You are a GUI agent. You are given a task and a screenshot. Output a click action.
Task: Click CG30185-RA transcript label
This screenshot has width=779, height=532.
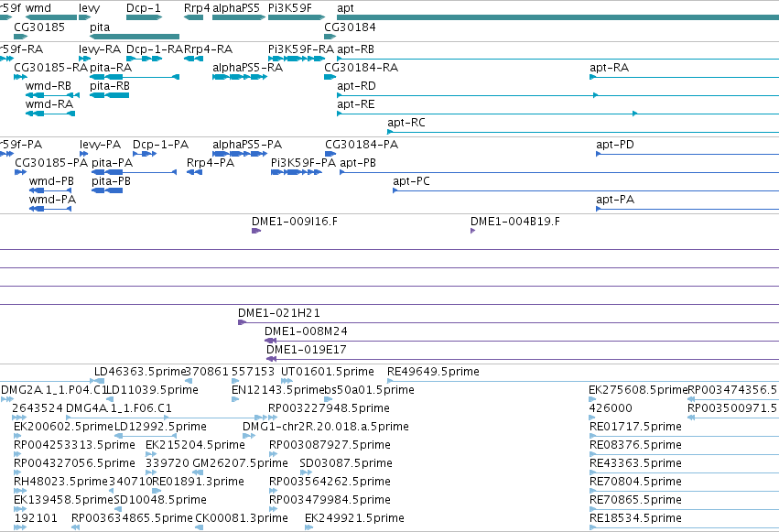[50, 68]
